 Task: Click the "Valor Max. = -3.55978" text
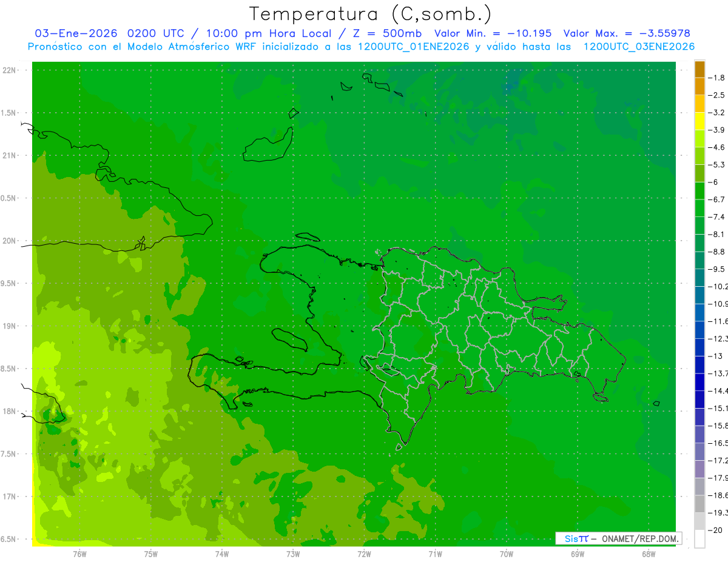(x=627, y=33)
